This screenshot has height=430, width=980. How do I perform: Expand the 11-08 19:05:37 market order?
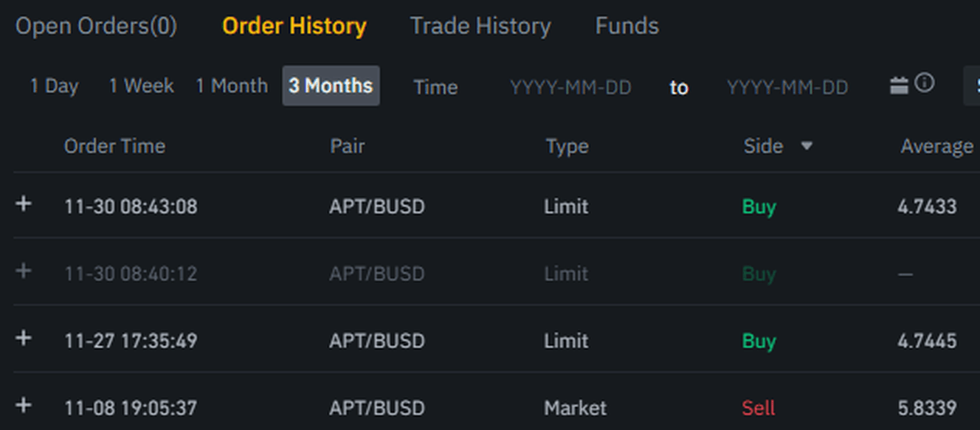tap(24, 406)
